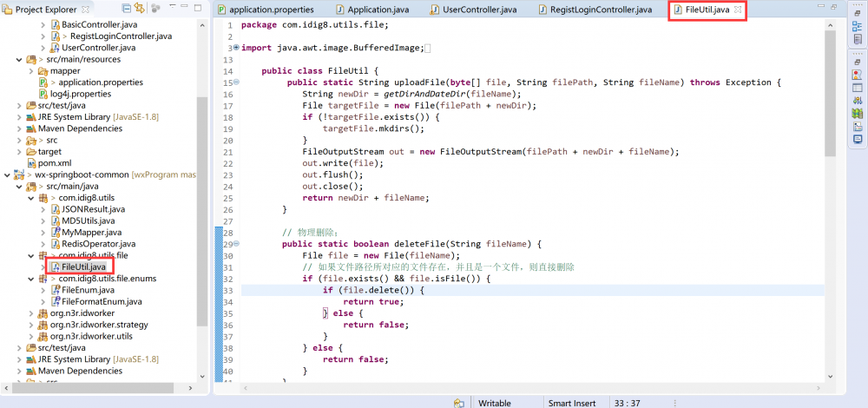Screen dimensions: 868x408
Task: Open the red-dot Markers icon in right trim
Action: [x=858, y=75]
